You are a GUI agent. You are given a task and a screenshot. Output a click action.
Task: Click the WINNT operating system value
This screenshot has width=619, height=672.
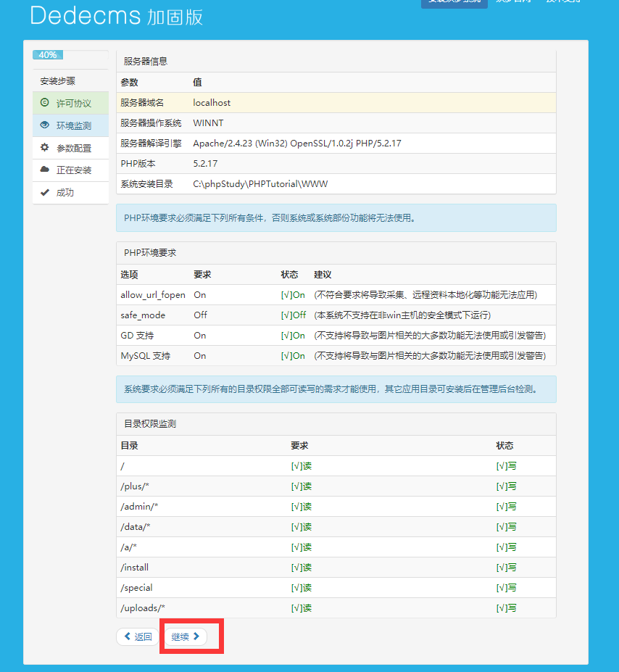tap(208, 123)
